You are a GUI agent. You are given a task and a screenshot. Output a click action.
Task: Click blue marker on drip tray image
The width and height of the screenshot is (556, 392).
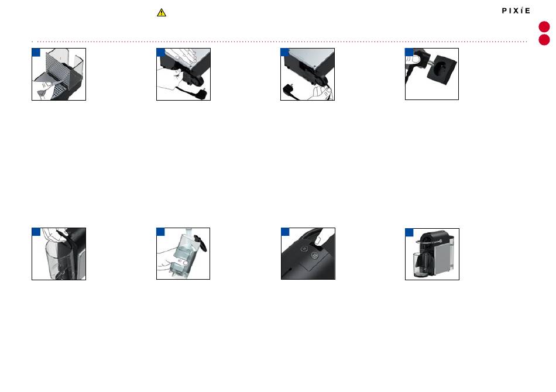click(x=36, y=53)
